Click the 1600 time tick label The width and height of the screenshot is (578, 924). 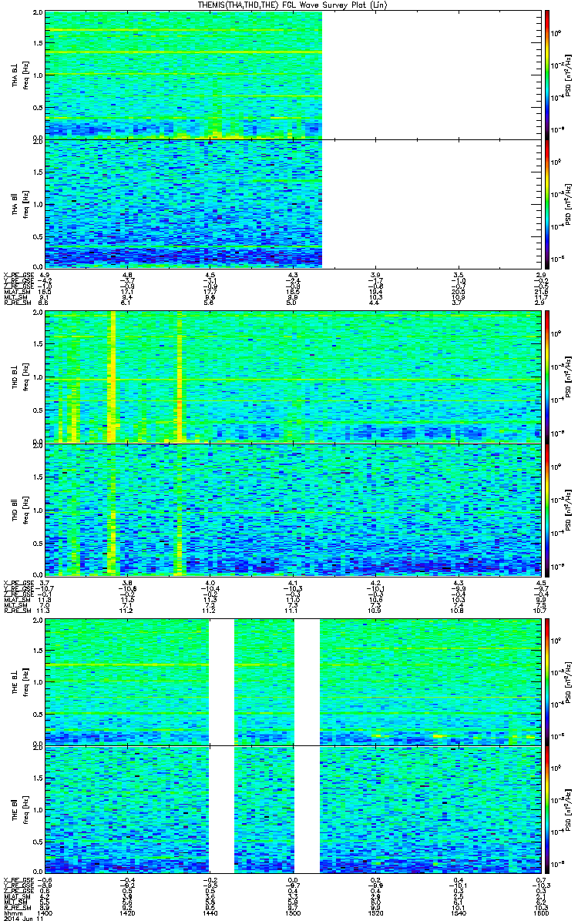click(539, 914)
